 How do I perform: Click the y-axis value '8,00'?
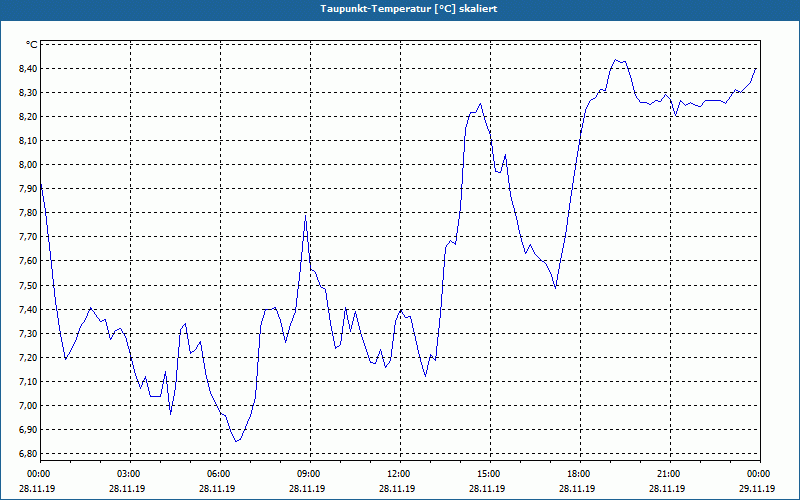pyautogui.click(x=29, y=164)
